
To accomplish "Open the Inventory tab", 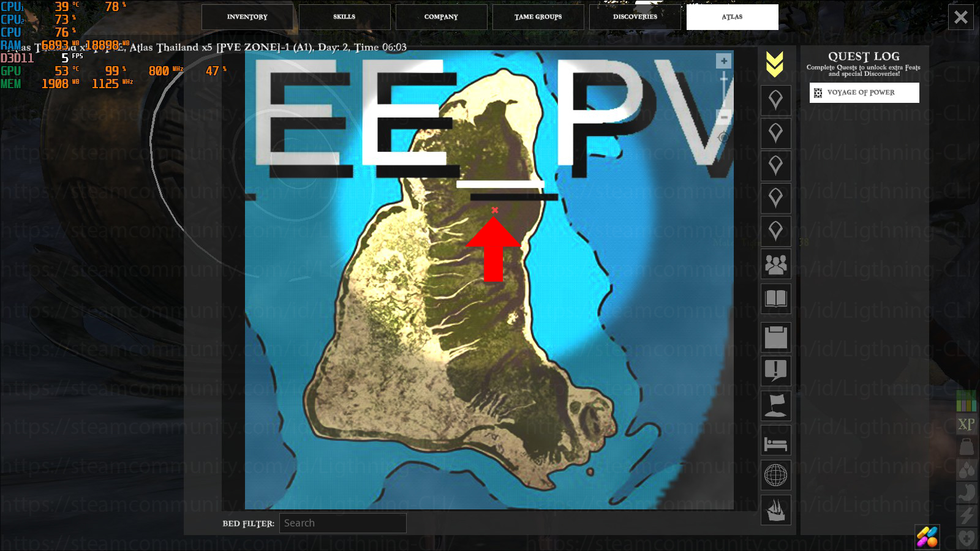I will pyautogui.click(x=247, y=17).
